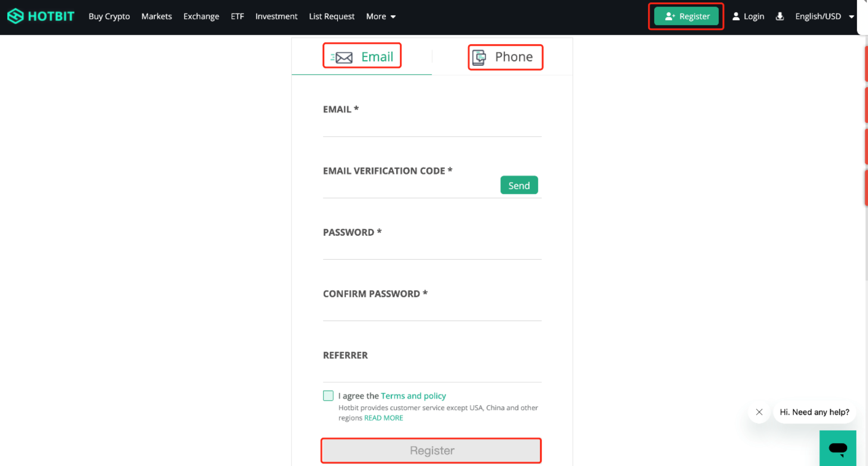Click the download app icon in header
The height and width of the screenshot is (466, 868).
coord(780,16)
